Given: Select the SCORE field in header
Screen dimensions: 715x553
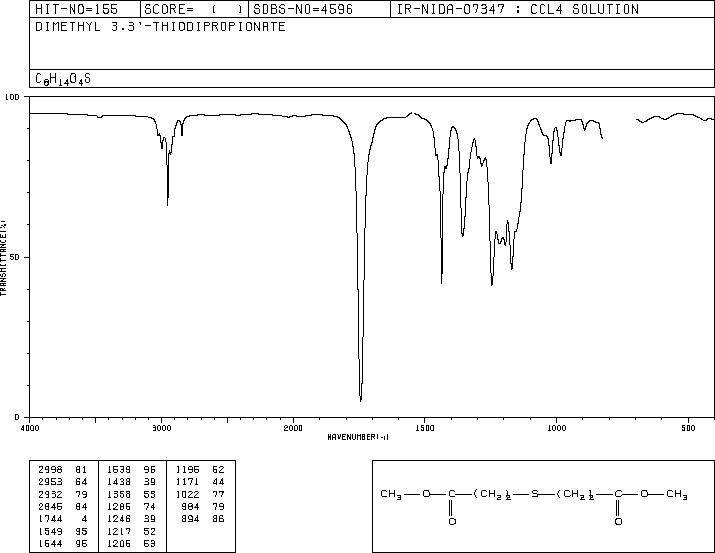Looking at the screenshot, I should 194,9.
